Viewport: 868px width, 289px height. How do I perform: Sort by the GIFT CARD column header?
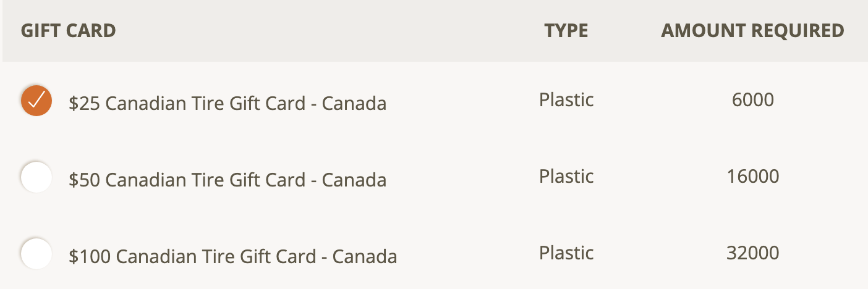69,30
